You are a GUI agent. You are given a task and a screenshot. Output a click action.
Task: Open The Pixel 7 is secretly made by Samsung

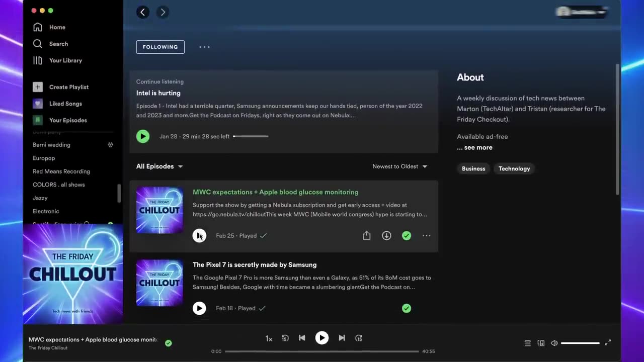255,264
